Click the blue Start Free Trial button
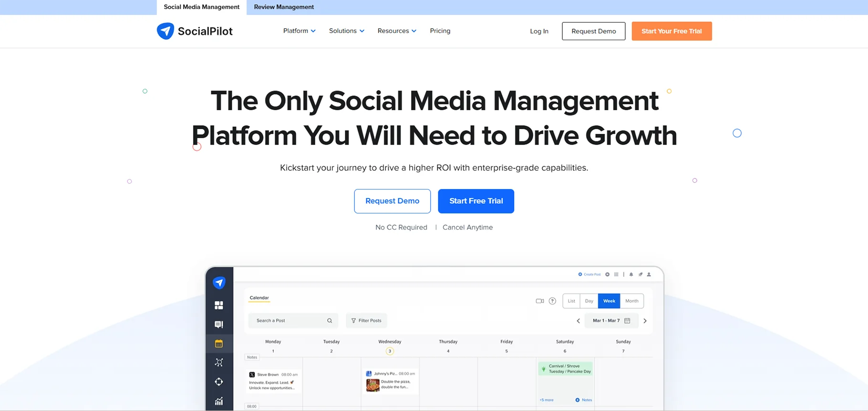868x411 pixels. 476,201
